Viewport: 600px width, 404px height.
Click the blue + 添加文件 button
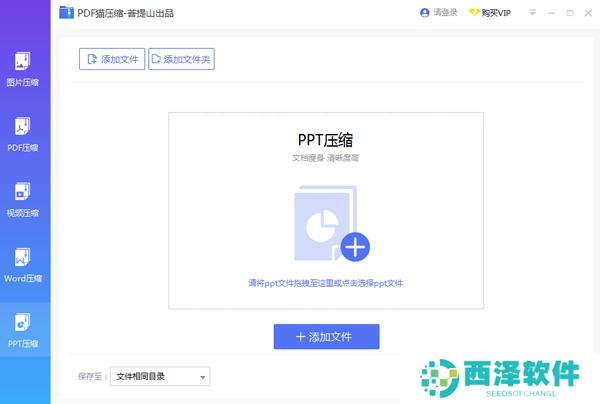pos(326,337)
